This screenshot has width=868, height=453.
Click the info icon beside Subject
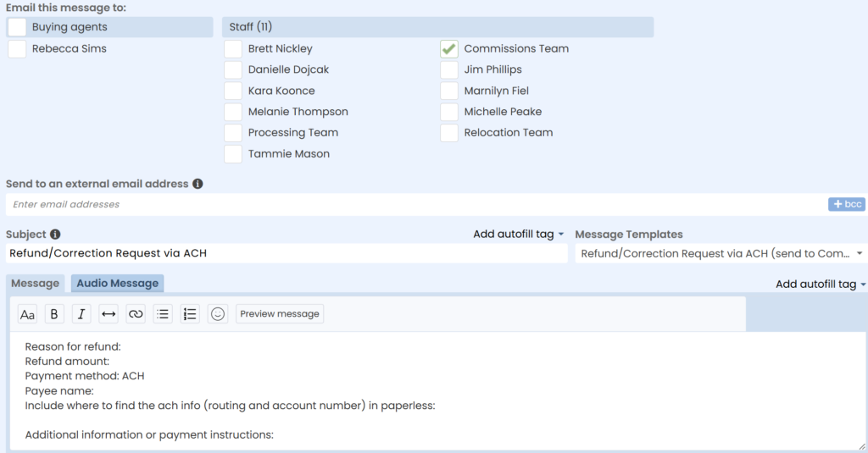pyautogui.click(x=55, y=235)
